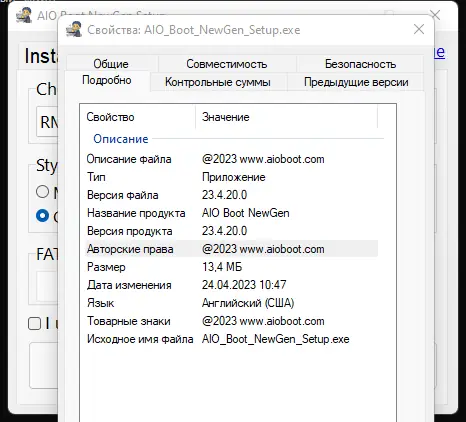This screenshot has height=422, width=466.
Task: Select the Название продукта row
Action: (231, 213)
